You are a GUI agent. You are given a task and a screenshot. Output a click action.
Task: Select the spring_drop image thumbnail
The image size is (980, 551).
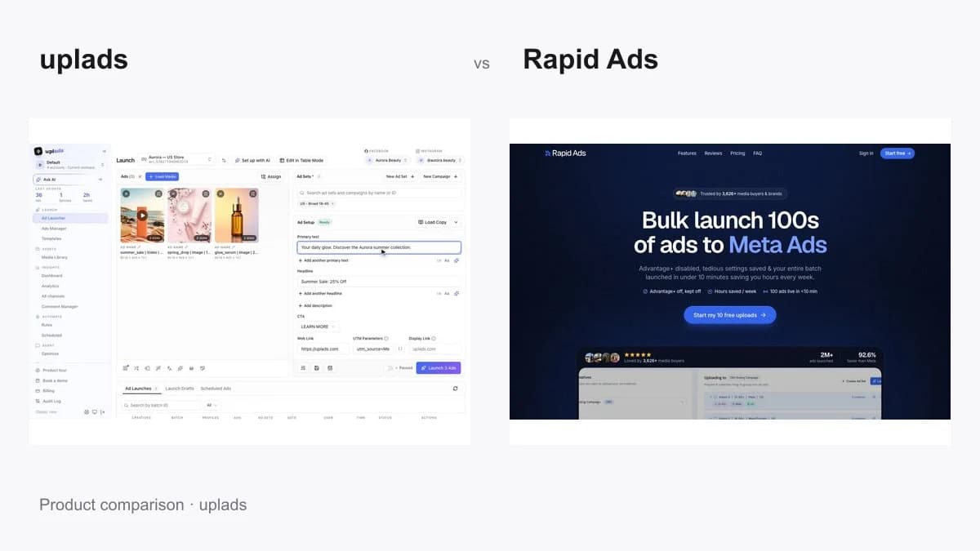click(189, 216)
